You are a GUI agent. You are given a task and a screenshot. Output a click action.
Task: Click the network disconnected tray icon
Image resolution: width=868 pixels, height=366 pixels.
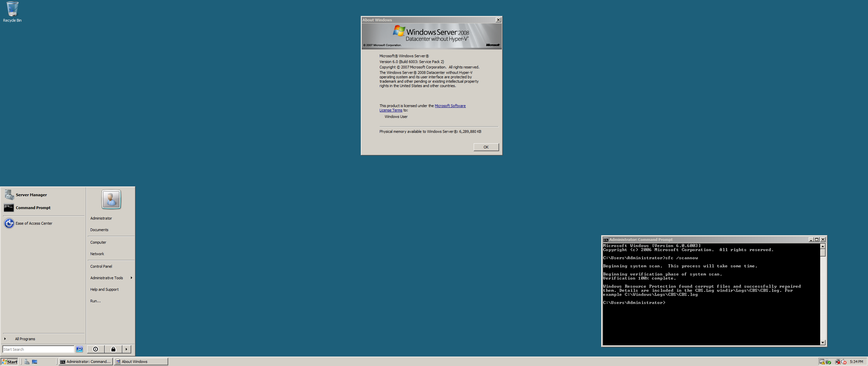tap(838, 362)
